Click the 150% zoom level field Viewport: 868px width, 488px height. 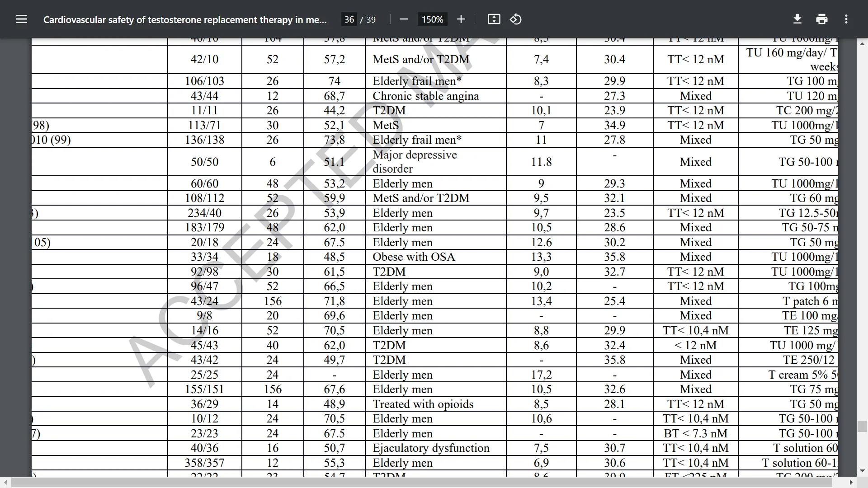(x=433, y=19)
